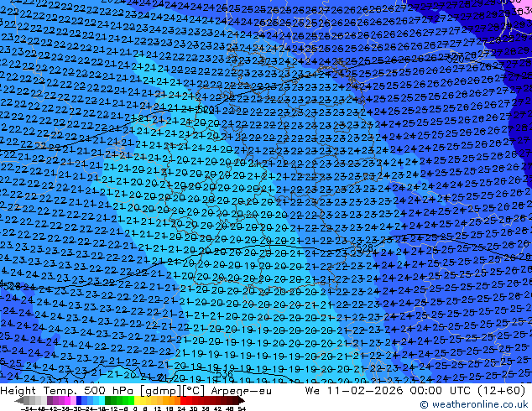Click the left arrow end of the color legend
This screenshot has width=532, height=411.
point(18,400)
